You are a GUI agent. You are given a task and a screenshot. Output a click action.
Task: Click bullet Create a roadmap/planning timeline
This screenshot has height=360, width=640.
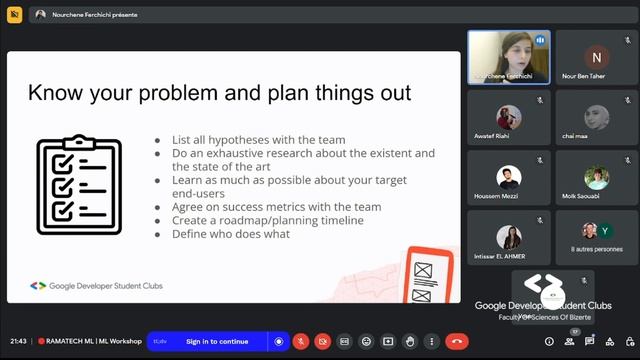click(x=268, y=220)
